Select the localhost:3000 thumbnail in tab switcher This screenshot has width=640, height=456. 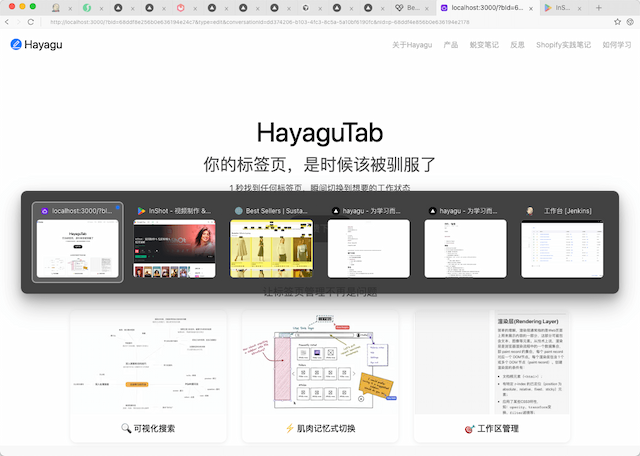coord(78,249)
